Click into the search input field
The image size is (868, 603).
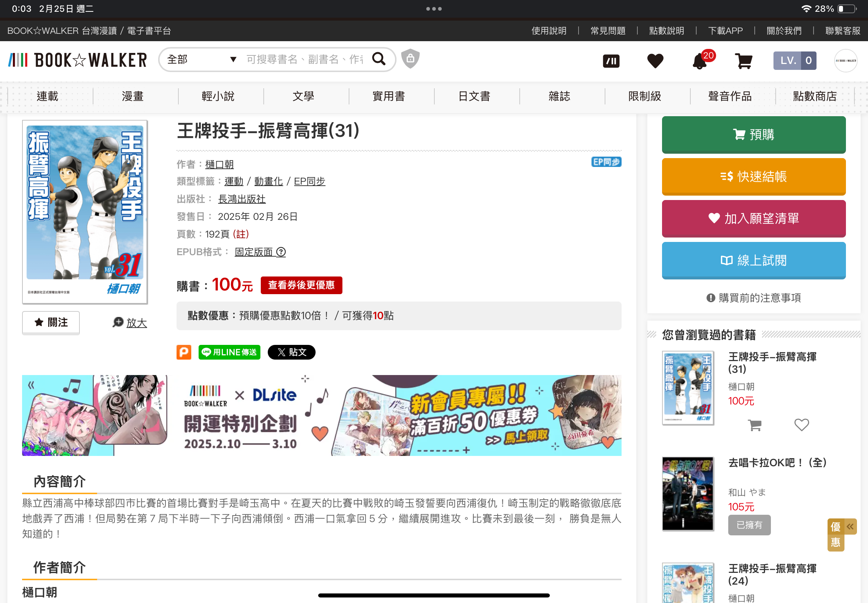[305, 59]
